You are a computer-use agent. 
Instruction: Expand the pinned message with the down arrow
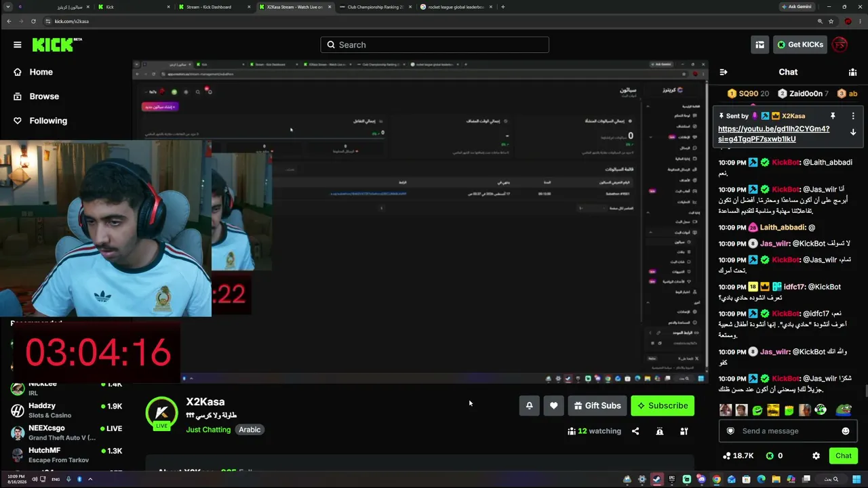[853, 132]
